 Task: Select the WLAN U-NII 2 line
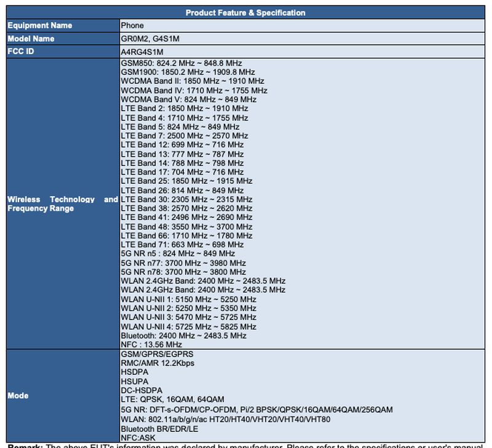coord(189,308)
